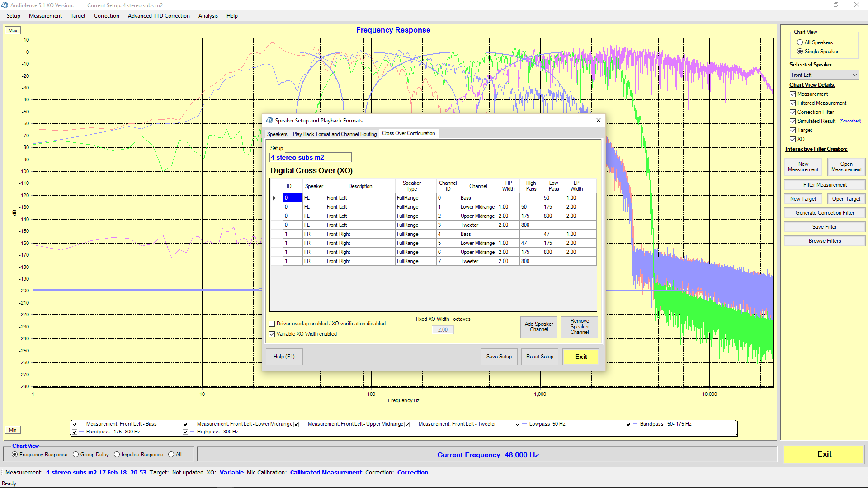Toggle Measurement Front Left - Tweeter legend checkbox
The width and height of the screenshot is (868, 488).
407,424
